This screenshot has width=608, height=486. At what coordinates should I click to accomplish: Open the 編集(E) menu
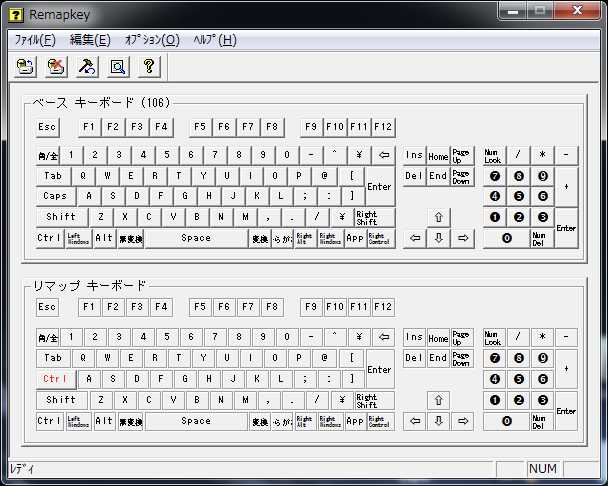pos(90,40)
